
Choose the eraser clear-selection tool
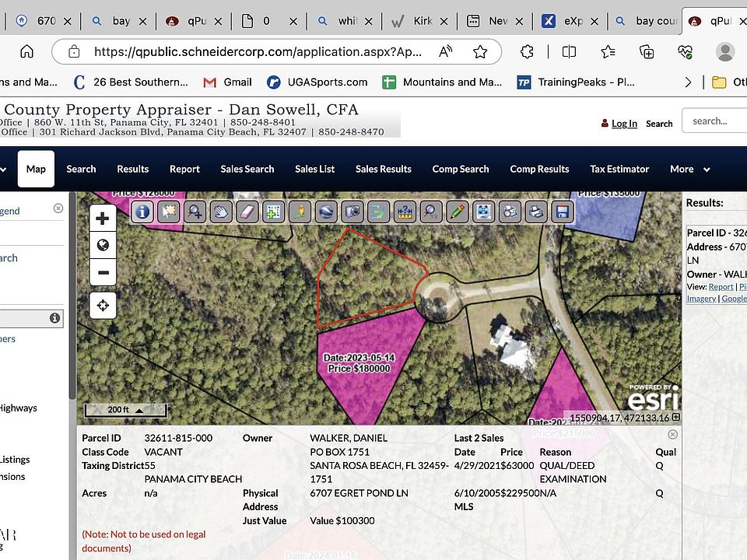[247, 212]
